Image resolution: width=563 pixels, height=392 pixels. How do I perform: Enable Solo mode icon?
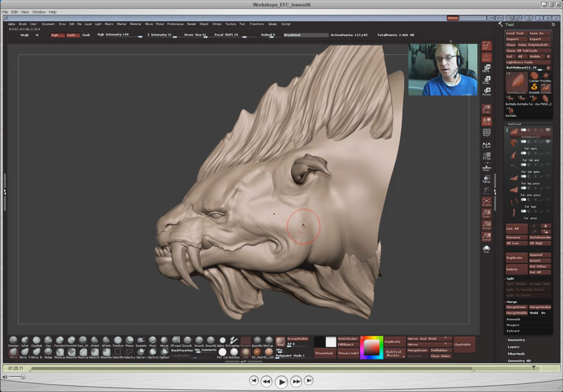[486, 249]
